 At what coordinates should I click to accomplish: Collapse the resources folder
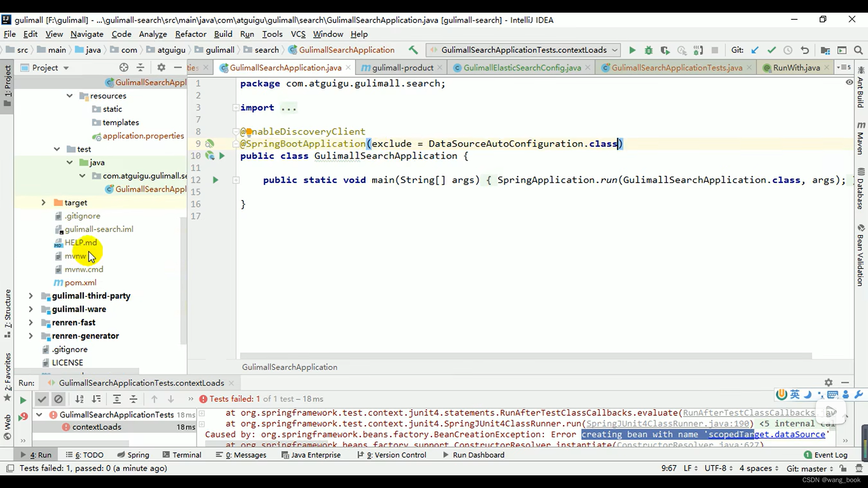[x=70, y=96]
